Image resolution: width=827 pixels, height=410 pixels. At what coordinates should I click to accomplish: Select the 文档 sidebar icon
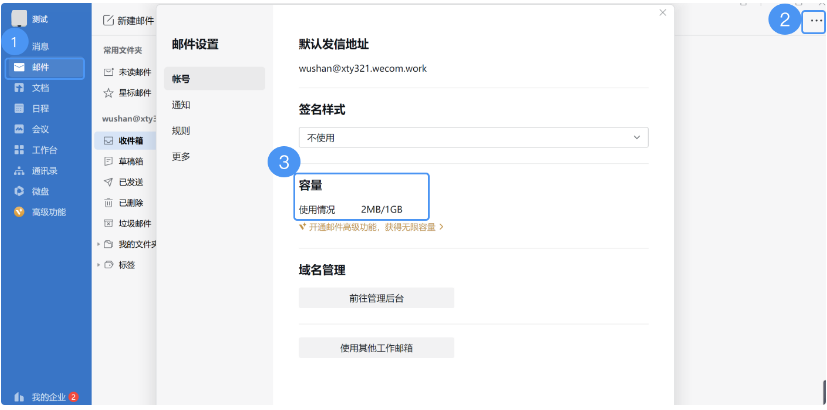point(19,88)
